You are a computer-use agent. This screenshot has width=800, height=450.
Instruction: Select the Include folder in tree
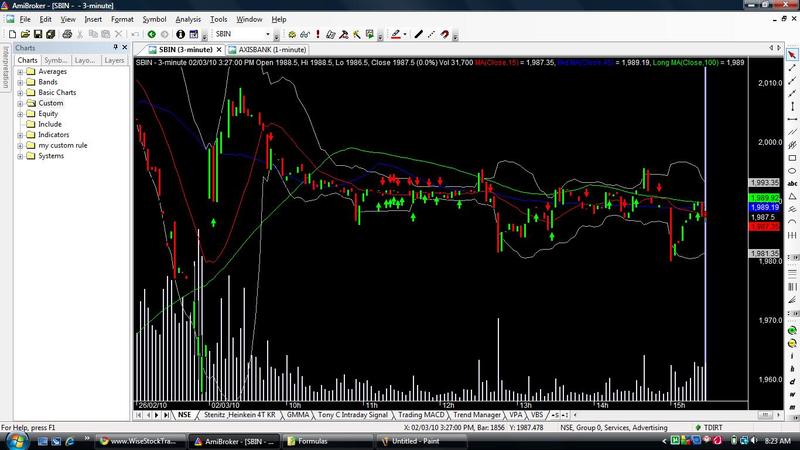point(49,124)
